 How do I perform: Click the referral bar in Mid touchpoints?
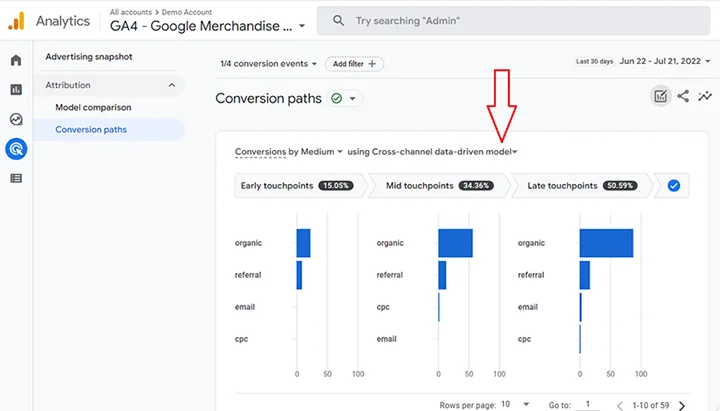tap(442, 275)
